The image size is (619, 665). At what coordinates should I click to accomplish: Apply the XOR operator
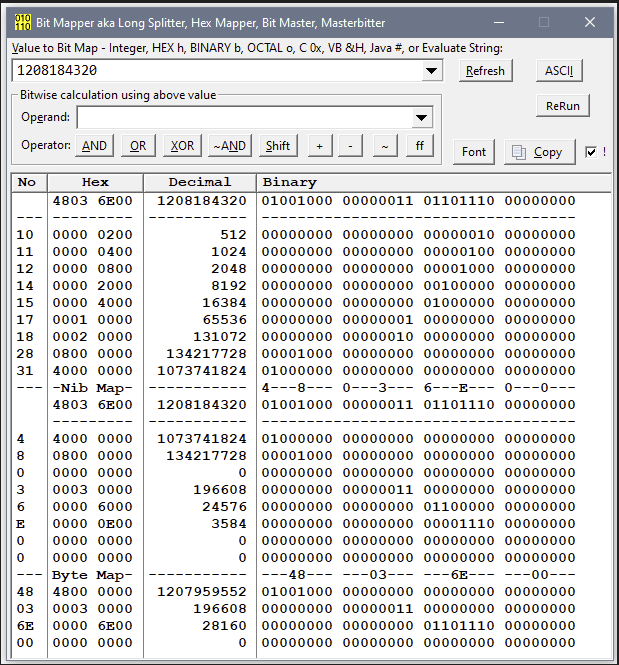click(182, 146)
